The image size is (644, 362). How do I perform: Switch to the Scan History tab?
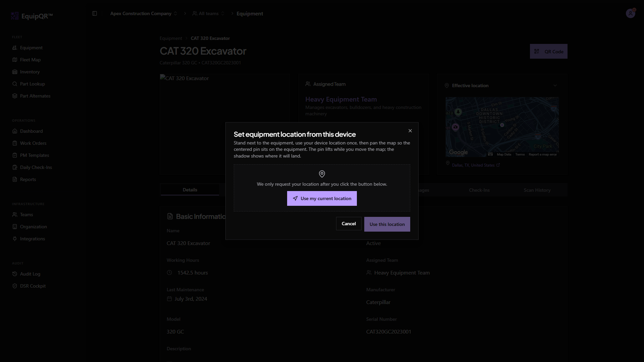[x=537, y=190]
